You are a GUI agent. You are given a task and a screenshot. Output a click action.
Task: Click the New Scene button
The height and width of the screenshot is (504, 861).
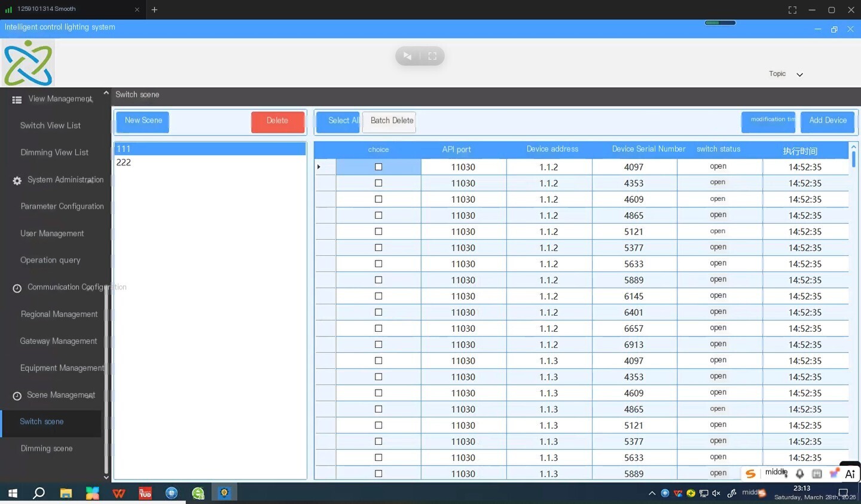click(x=143, y=121)
